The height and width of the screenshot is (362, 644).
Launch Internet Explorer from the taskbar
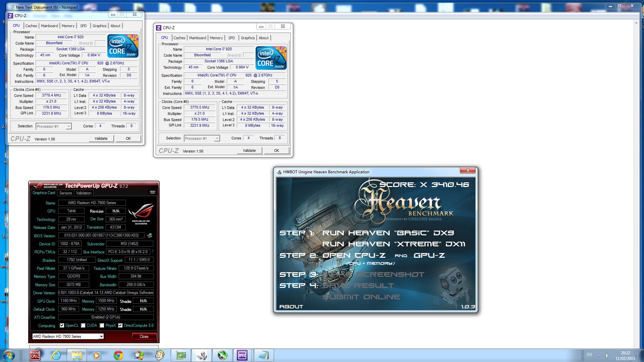click(x=56, y=355)
